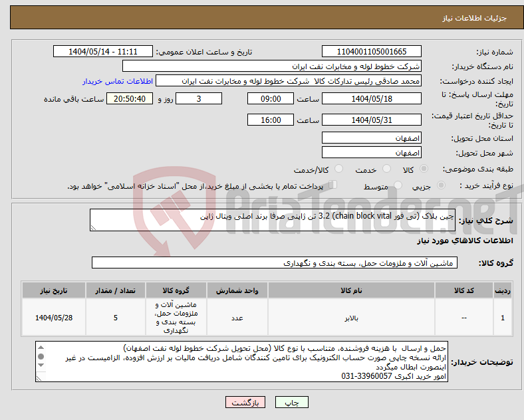Click the announcement date field 1404/05/14 - 11:11
The image size is (524, 420).
(x=103, y=51)
